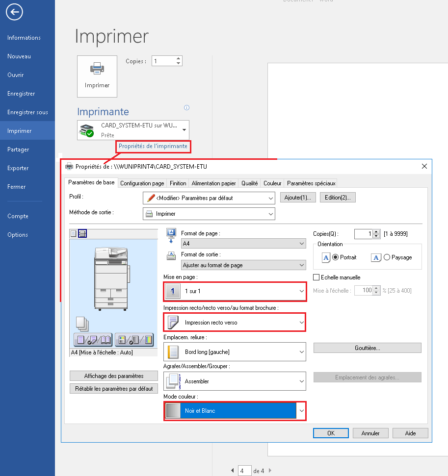Enable the Echelle manuelle checkbox
This screenshot has width=448, height=476.
316,277
